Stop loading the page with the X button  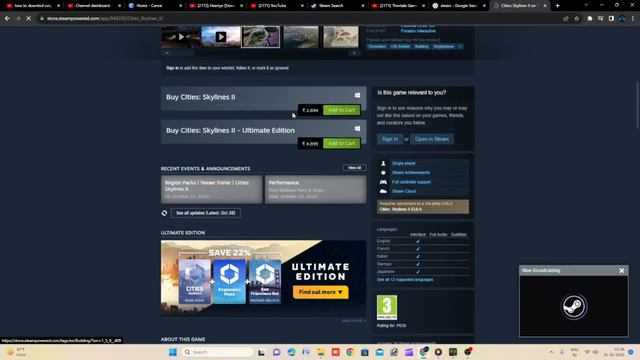pos(29,18)
